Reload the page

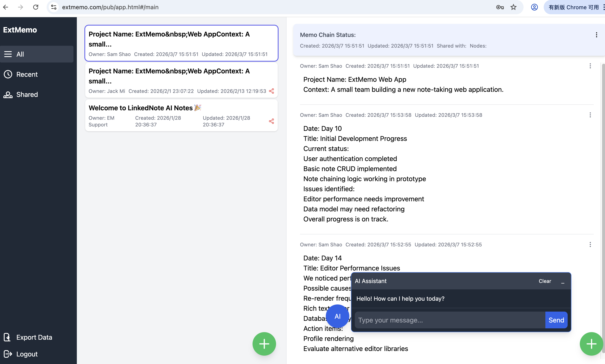(36, 7)
